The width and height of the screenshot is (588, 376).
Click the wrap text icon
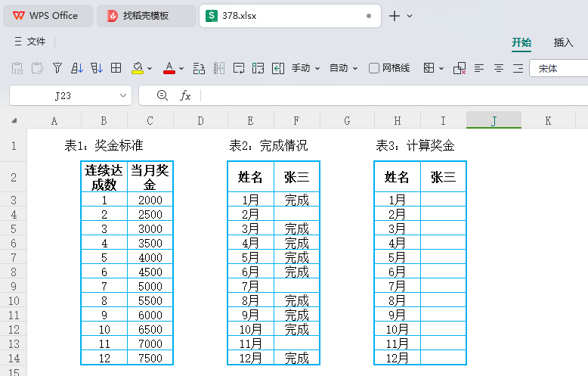(239, 68)
